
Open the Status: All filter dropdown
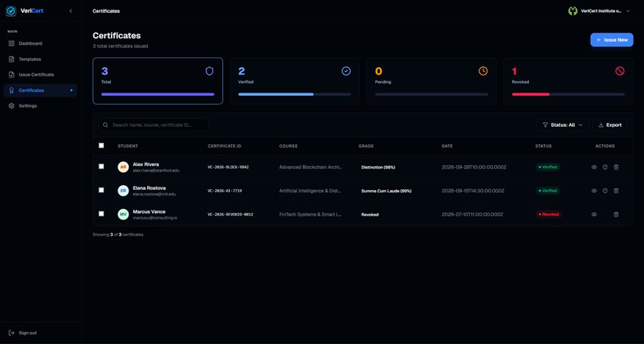pos(563,125)
